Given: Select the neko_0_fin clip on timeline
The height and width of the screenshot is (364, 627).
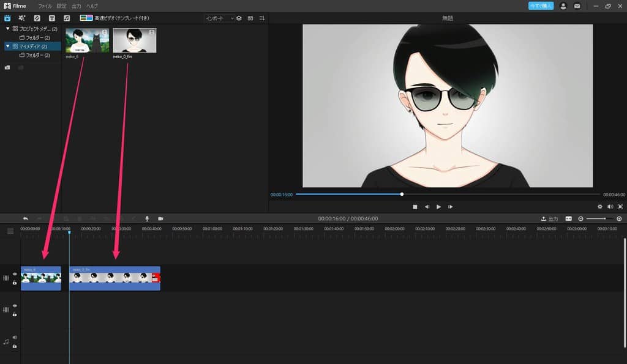Looking at the screenshot, I should [x=115, y=278].
